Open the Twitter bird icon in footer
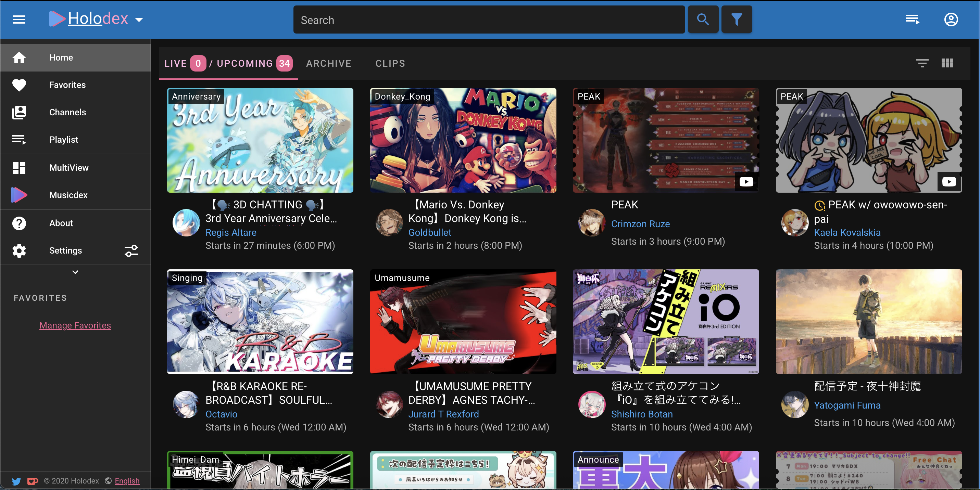 [16, 481]
